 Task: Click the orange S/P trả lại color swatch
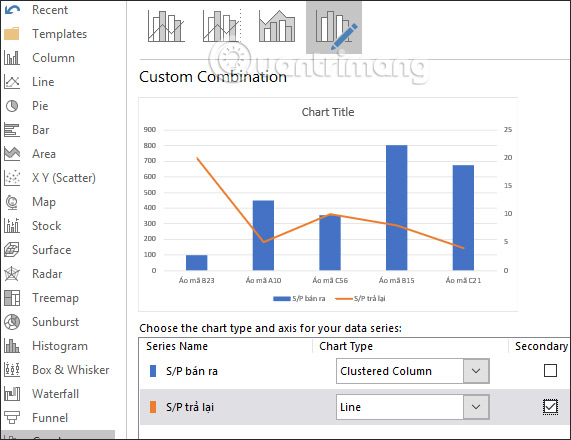click(x=153, y=407)
